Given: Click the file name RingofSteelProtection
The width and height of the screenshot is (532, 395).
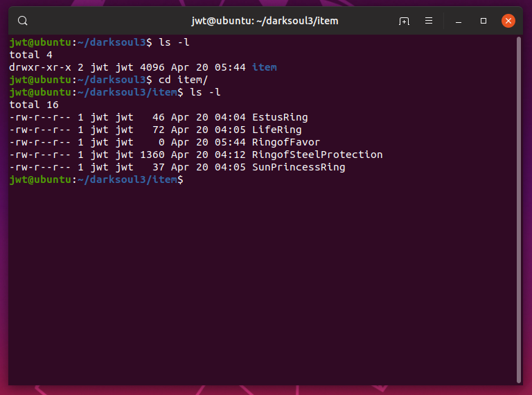Looking at the screenshot, I should click(317, 155).
